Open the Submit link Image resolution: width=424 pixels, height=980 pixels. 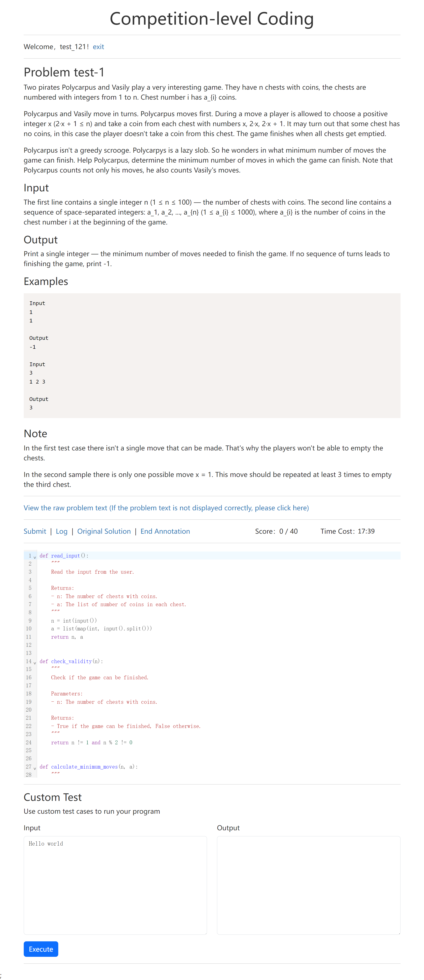point(35,531)
